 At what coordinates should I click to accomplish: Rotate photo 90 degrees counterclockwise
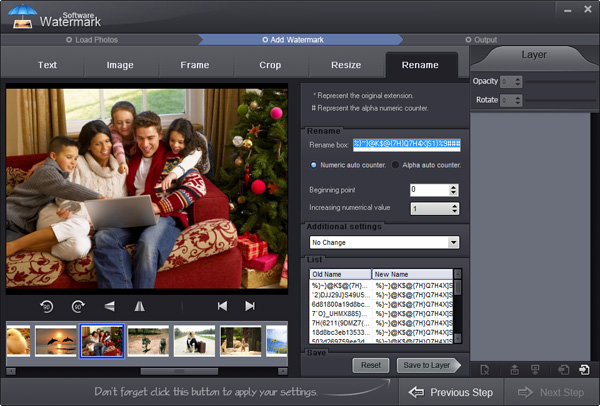tap(46, 306)
